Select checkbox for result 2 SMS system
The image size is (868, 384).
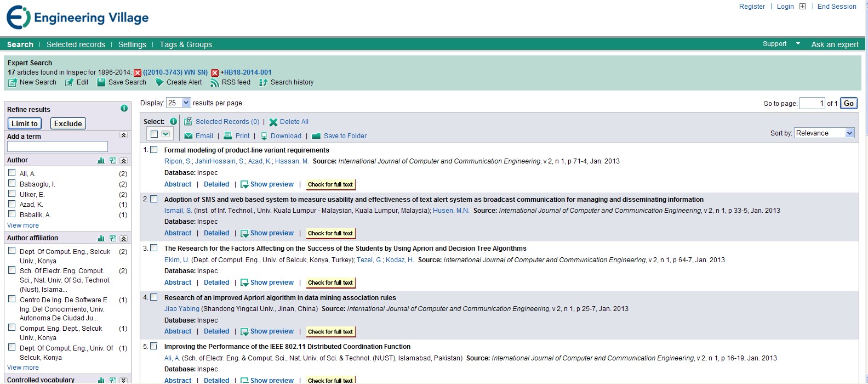(x=154, y=199)
